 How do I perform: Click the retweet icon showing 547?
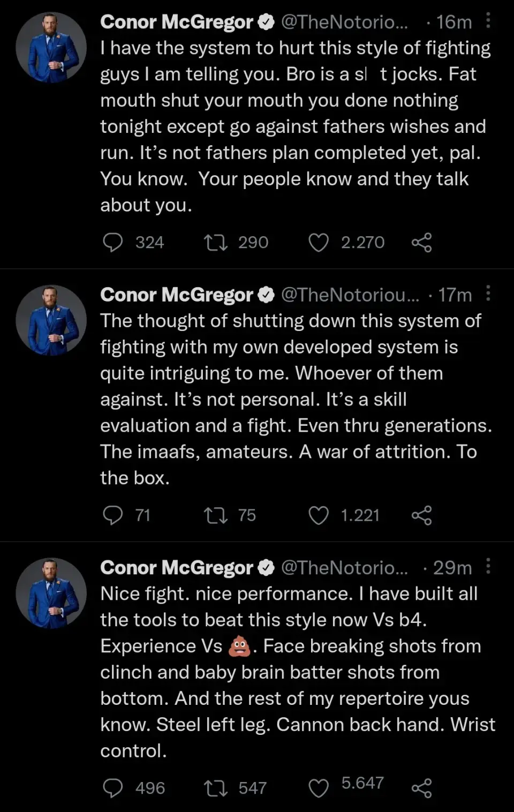216,788
